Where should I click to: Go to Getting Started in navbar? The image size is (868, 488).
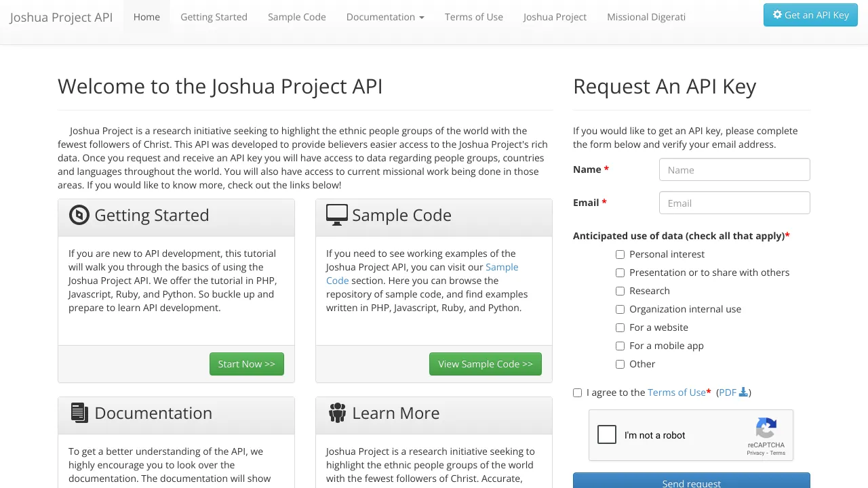click(214, 17)
